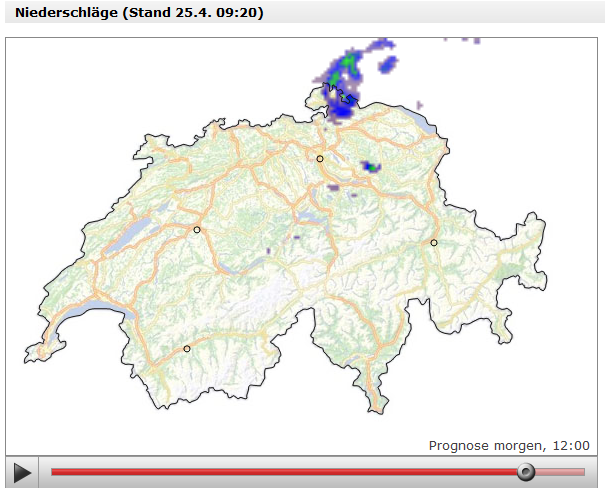Click the green rain core north of border
605x488 pixels.
(348, 62)
